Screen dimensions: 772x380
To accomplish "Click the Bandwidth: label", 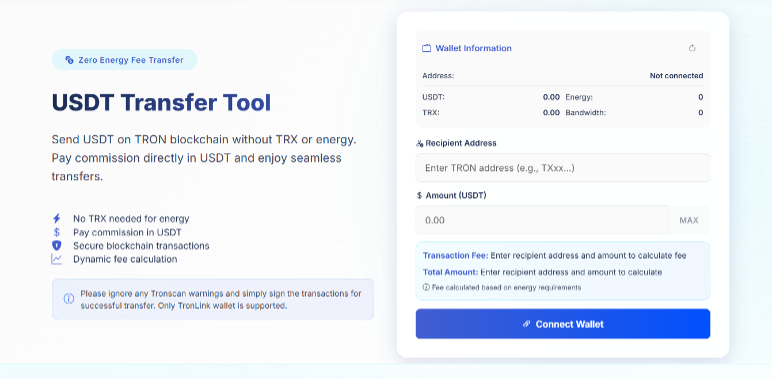I will tap(585, 112).
